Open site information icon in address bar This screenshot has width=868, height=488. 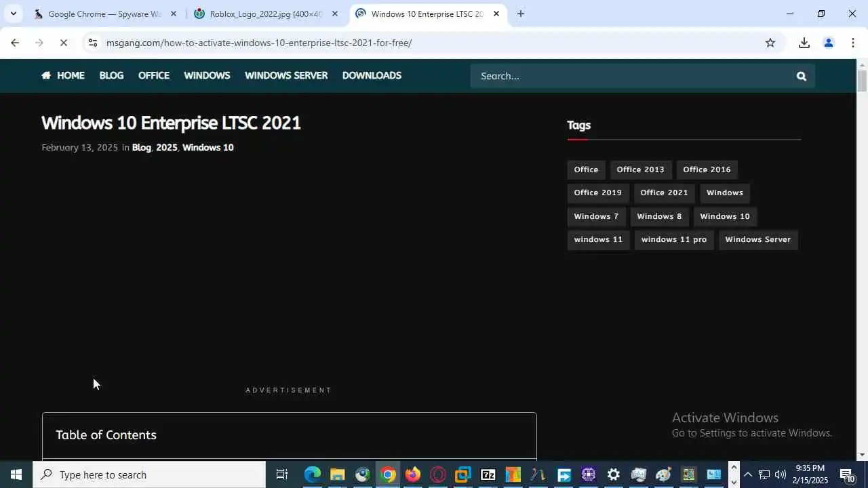tap(93, 43)
